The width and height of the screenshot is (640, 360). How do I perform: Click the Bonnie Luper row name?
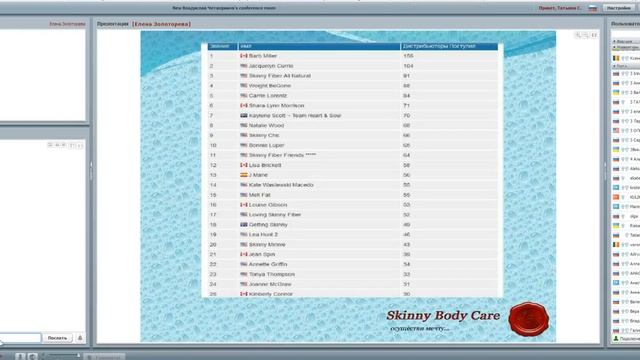click(x=266, y=145)
